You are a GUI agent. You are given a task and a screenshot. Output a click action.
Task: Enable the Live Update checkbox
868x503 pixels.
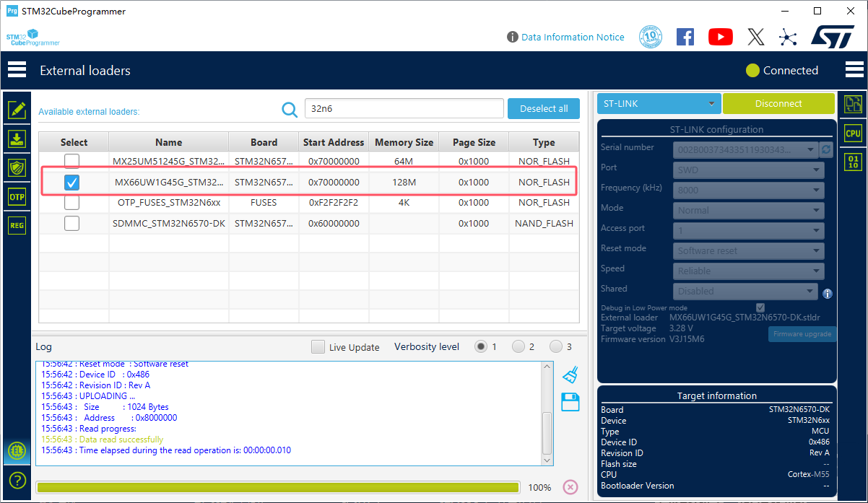pyautogui.click(x=318, y=347)
